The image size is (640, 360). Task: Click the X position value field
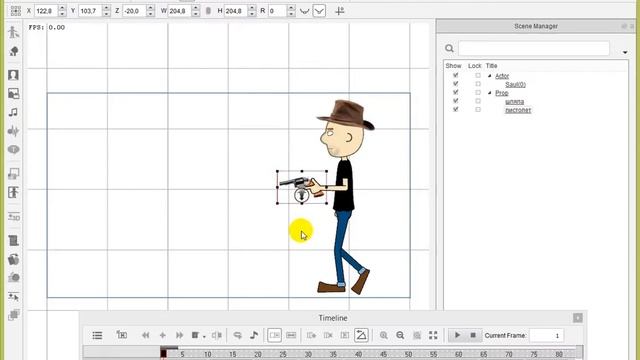(47, 11)
